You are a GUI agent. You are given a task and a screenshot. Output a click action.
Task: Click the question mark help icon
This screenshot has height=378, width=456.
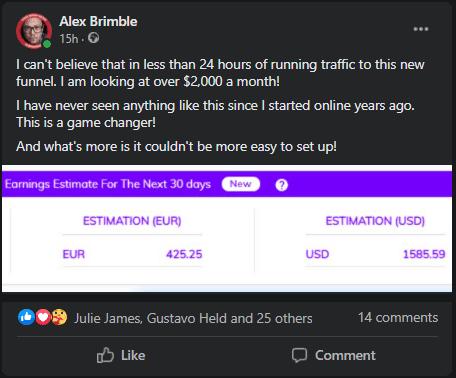click(x=282, y=185)
